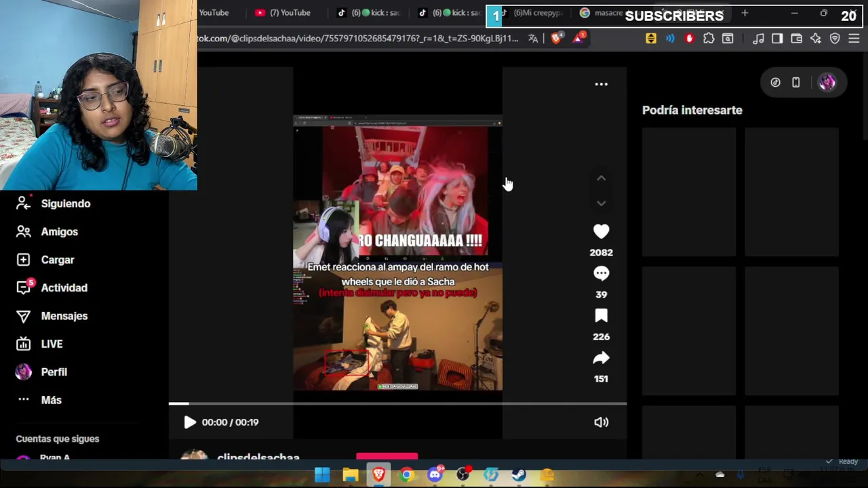Open OBS Studio from the taskbar
This screenshot has height=488, width=868.
pos(463,475)
